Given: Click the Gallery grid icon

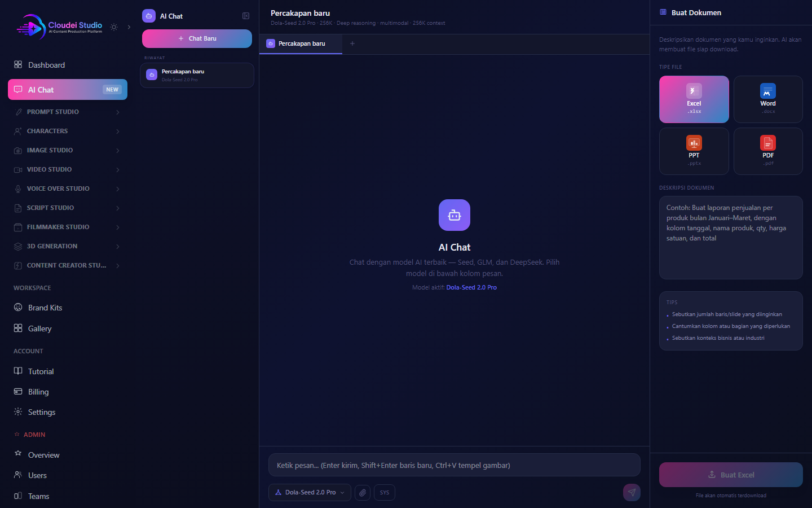Looking at the screenshot, I should [18, 328].
